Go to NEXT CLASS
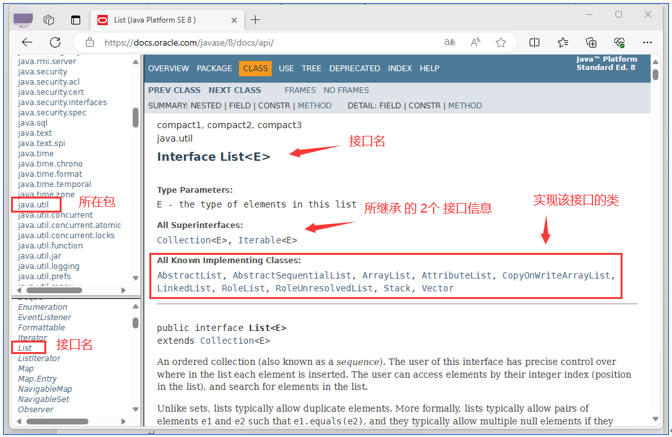 [234, 90]
